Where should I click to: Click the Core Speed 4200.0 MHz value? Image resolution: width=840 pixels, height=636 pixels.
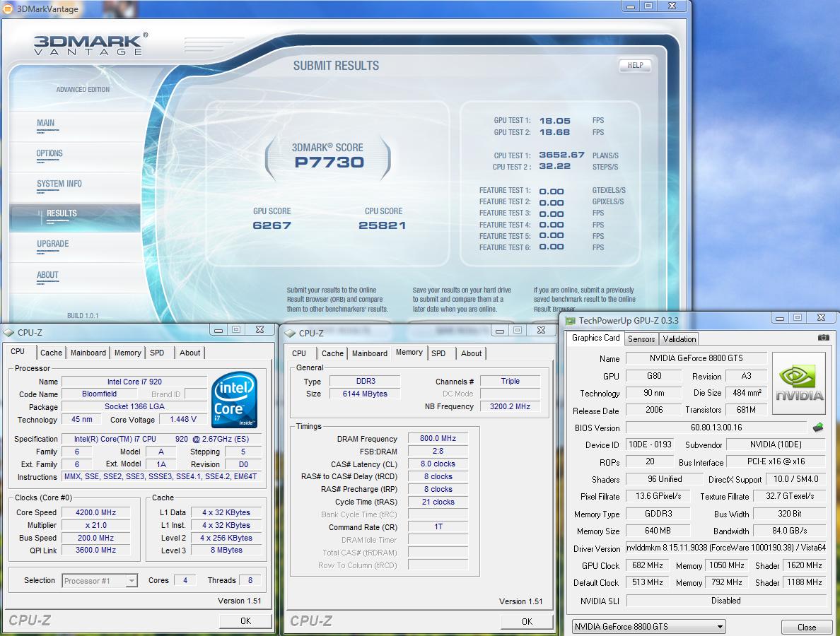click(x=95, y=512)
